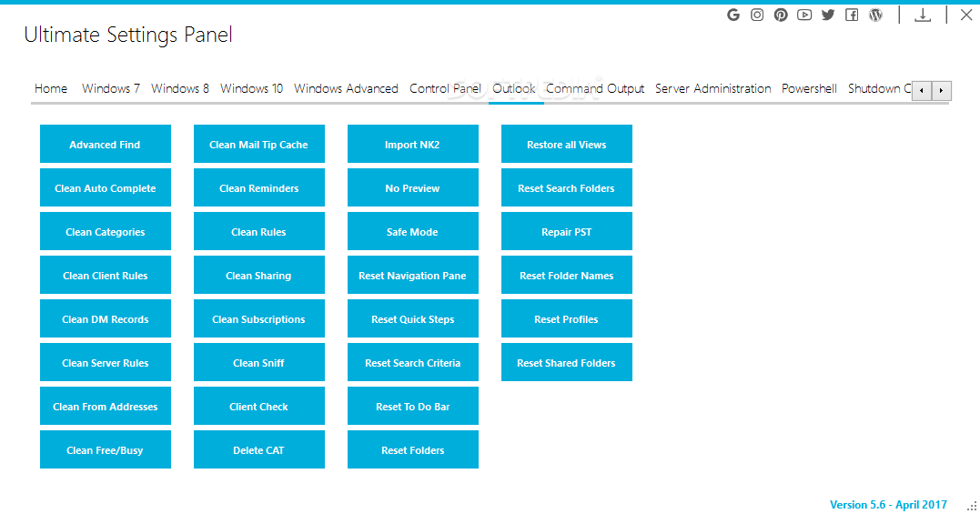Open the Facebook icon link
Viewport: 980px width, 514px height.
852,15
